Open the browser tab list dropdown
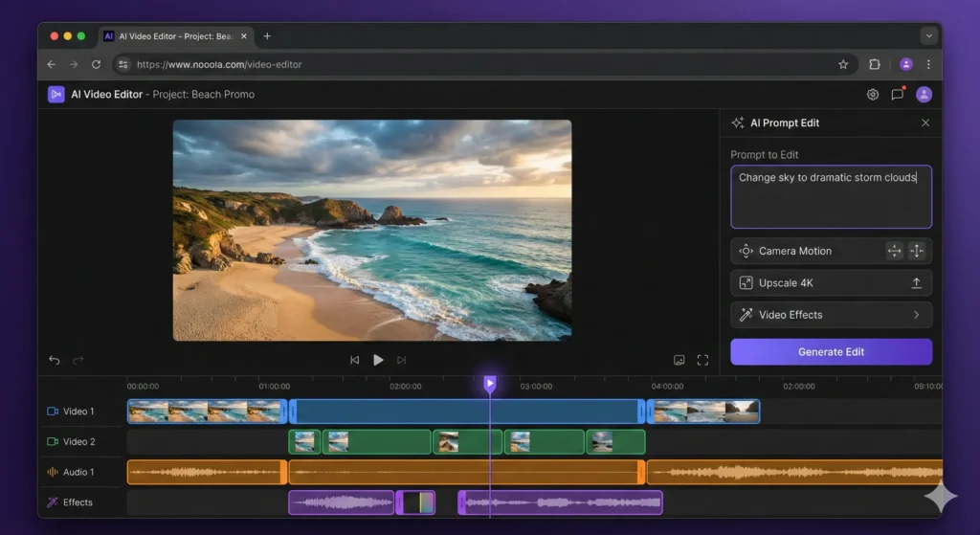The height and width of the screenshot is (535, 980). [927, 36]
